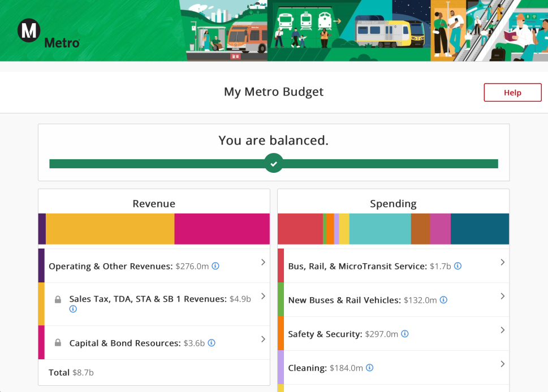View info for Cleaning spending

coord(369,368)
